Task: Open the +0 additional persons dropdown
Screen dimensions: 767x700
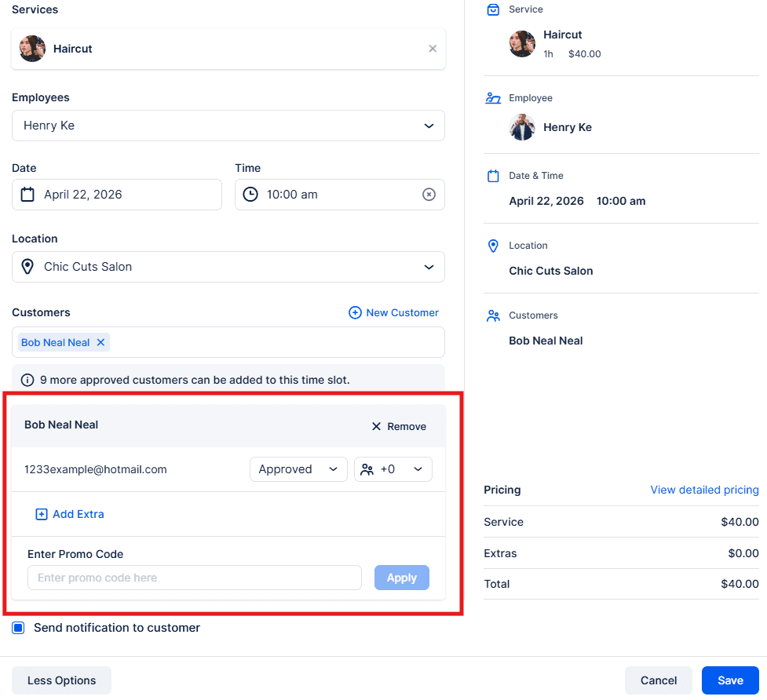Action: click(x=393, y=469)
